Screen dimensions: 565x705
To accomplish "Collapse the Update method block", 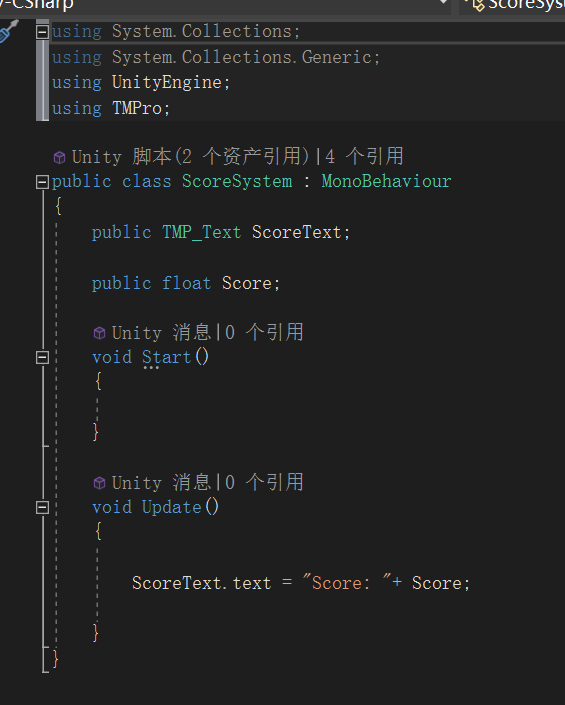I will point(42,508).
